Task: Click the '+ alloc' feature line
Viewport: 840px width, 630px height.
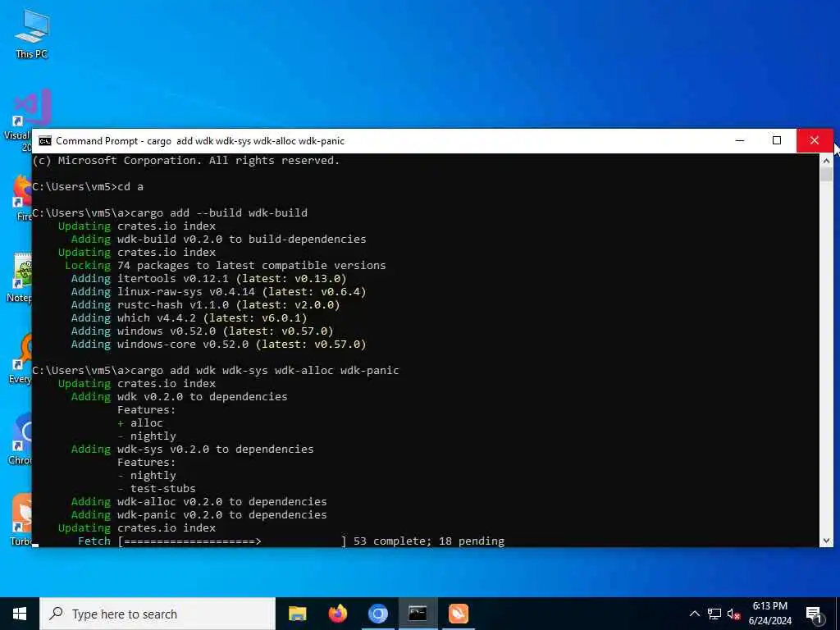Action: tap(139, 422)
